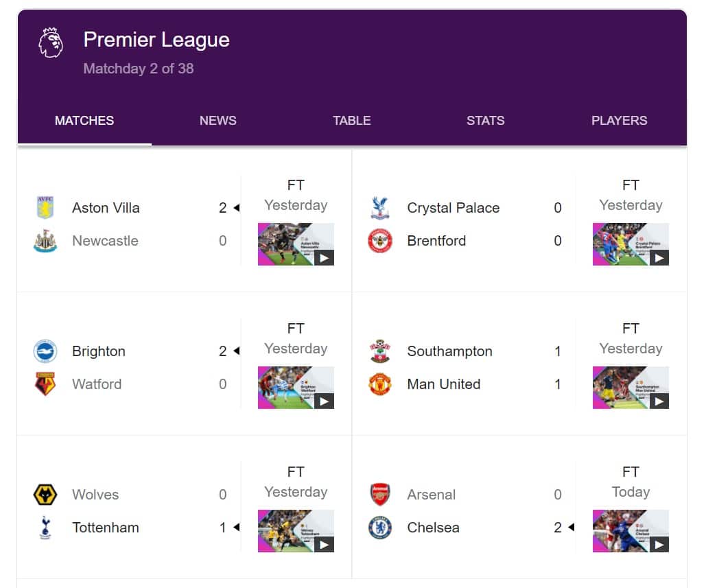Open the STATS tab
The height and width of the screenshot is (588, 706).
485,120
